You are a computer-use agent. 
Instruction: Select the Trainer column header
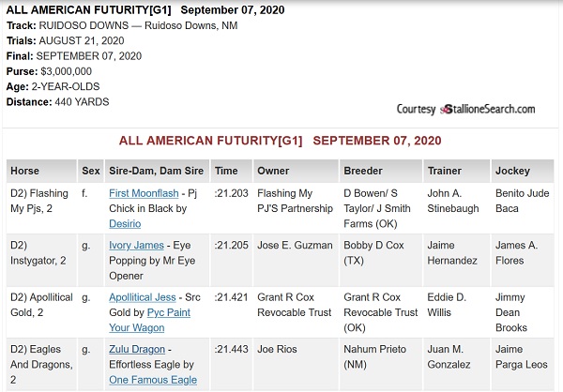456,171
